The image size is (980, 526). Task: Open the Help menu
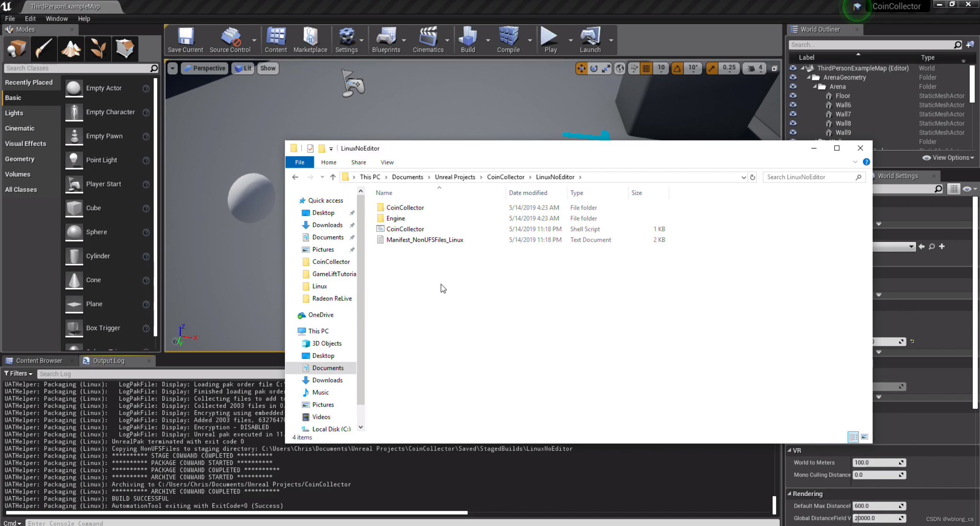point(84,18)
